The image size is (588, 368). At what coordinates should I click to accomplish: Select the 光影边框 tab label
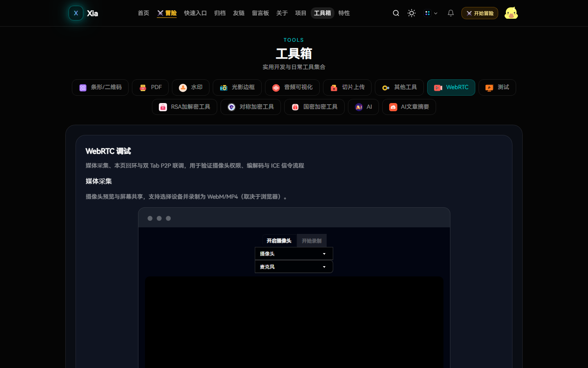pyautogui.click(x=243, y=87)
